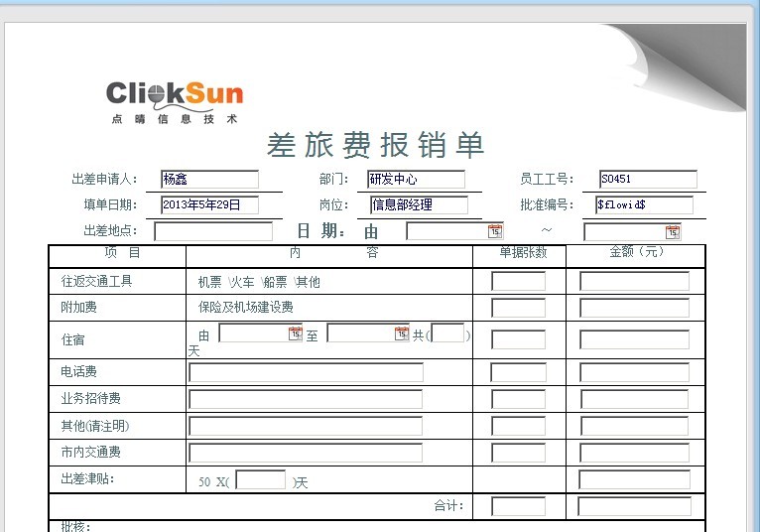Viewport: 760px width, 532px height.
Task: Focus the empty 出差地点 input box
Action: click(x=213, y=231)
